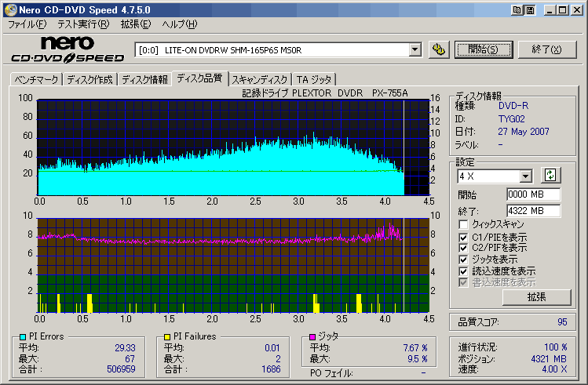Screen dimensions: 588x385
Task: Click the cyan PI Errors legend swatch
Action: [23, 337]
